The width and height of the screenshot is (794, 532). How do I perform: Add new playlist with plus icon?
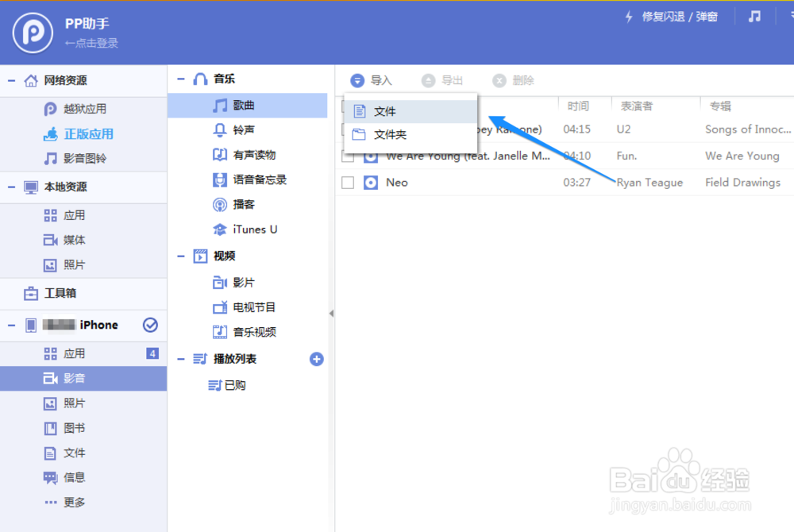[x=317, y=359]
